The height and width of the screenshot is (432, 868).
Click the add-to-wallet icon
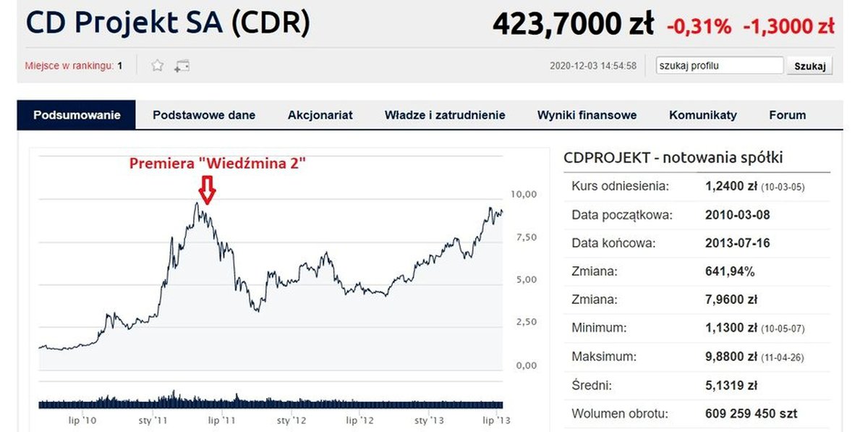[182, 66]
